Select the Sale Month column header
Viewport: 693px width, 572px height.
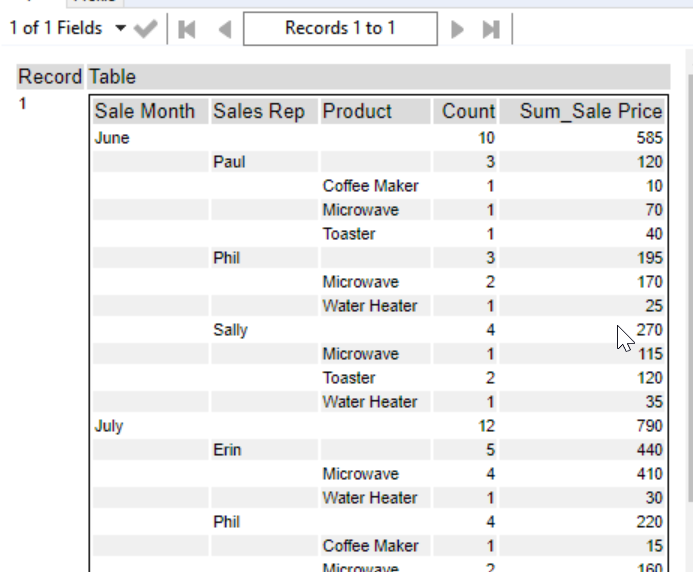pos(145,111)
